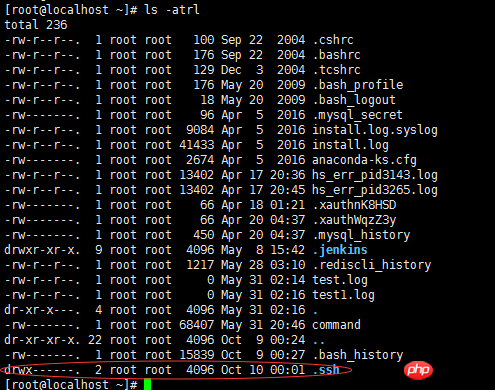Click the .xauthnK8HSD file name

[x=354, y=205]
